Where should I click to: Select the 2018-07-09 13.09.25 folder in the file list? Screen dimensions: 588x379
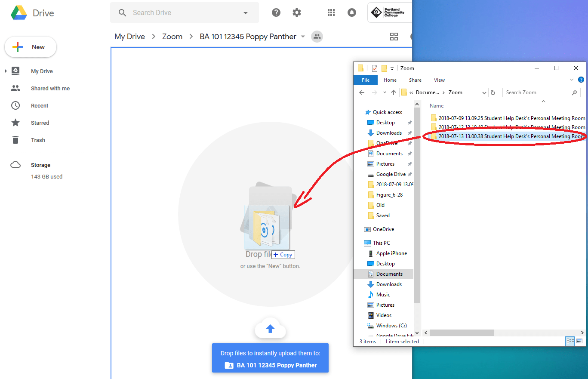point(508,118)
